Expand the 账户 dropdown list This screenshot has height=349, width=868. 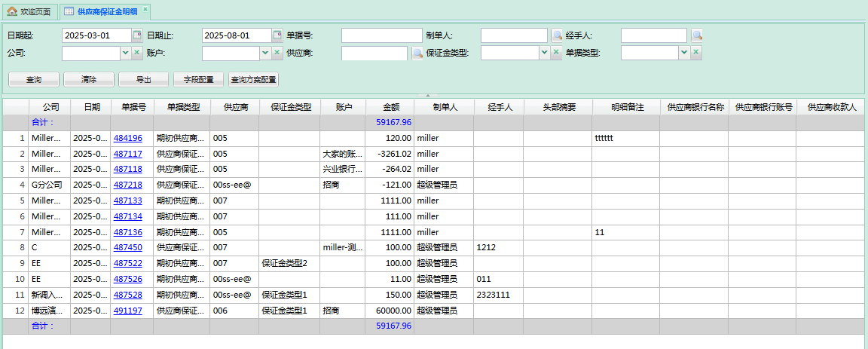pos(265,54)
